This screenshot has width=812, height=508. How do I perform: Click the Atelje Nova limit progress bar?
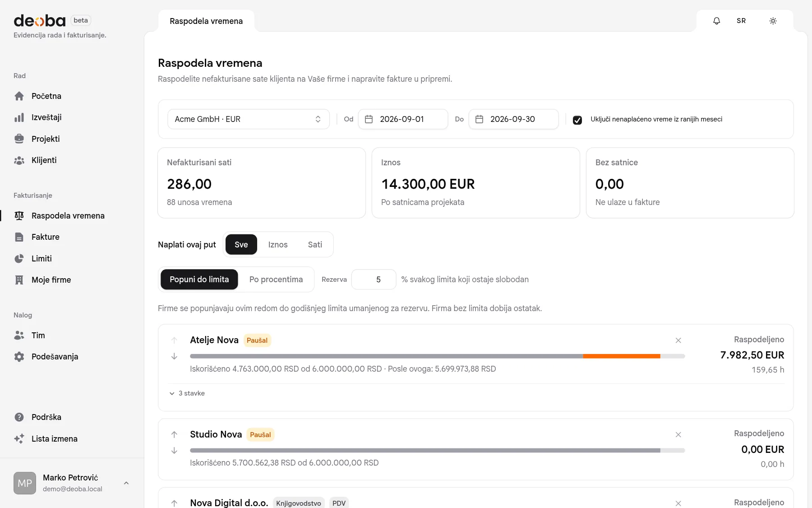click(437, 356)
